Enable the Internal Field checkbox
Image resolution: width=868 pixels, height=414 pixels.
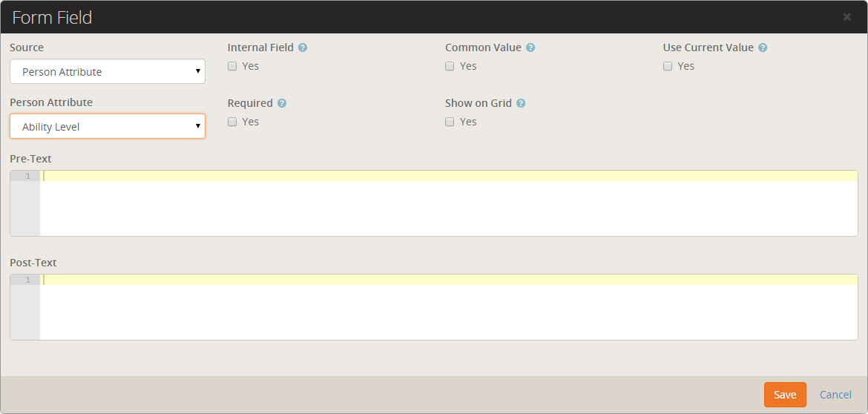coord(232,66)
